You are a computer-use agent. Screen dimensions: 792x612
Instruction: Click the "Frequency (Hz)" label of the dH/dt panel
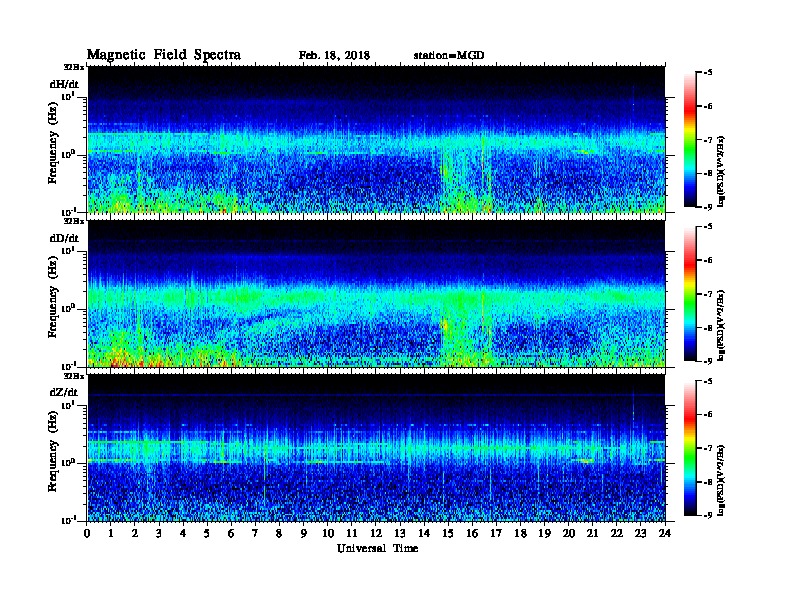[x=53, y=143]
